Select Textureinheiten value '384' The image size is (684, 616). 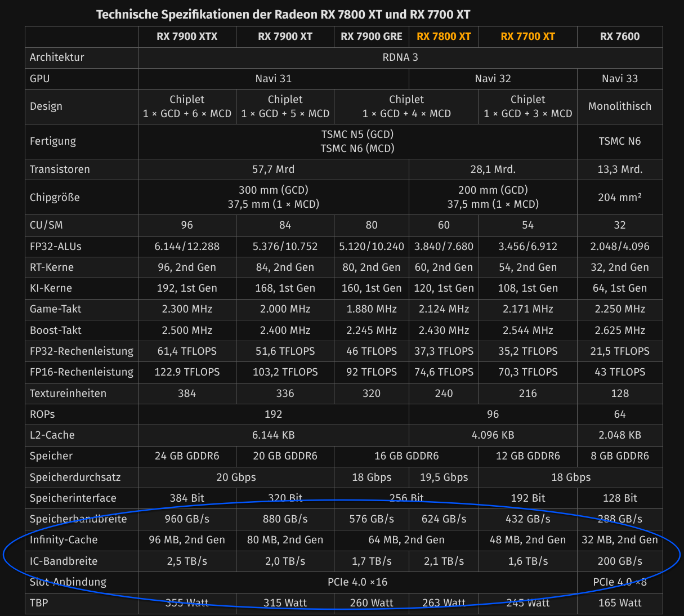coord(187,394)
